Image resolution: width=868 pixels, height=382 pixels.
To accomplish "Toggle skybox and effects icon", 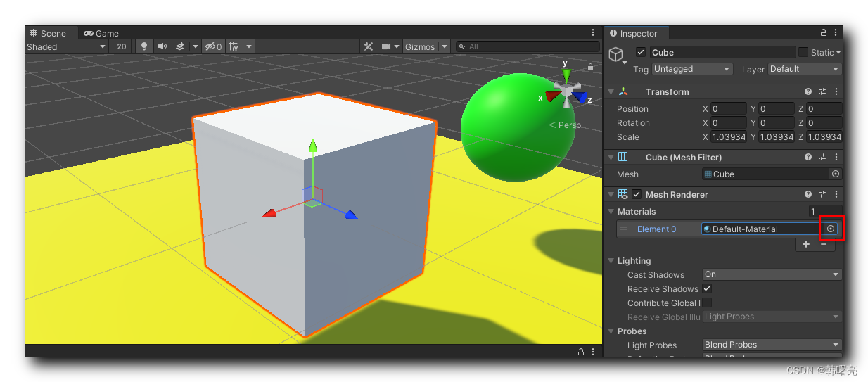I will pyautogui.click(x=180, y=46).
